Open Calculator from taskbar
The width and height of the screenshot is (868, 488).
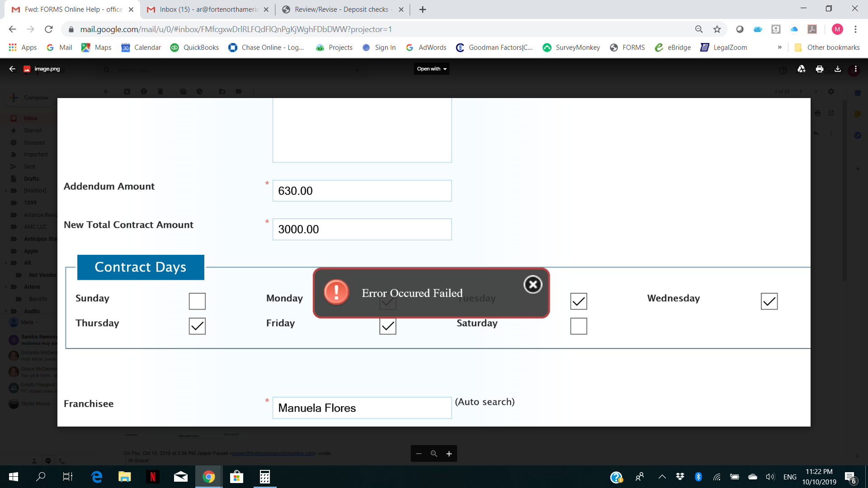coord(265,477)
